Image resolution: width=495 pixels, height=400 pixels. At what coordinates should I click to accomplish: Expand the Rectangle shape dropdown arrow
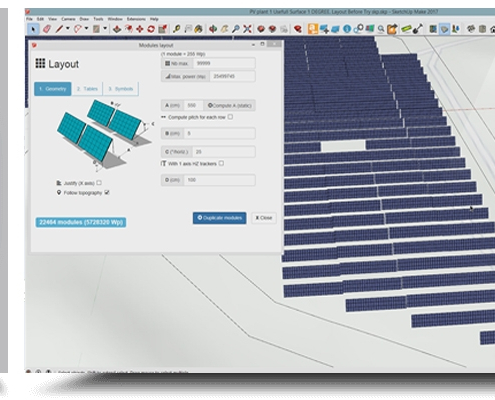[x=105, y=29]
